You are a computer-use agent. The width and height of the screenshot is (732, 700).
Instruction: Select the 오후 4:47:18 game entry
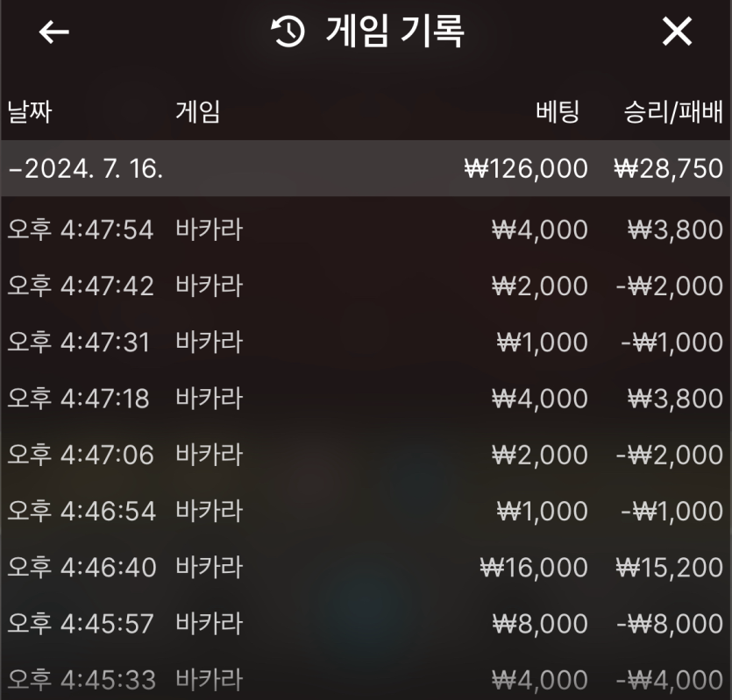(366, 399)
